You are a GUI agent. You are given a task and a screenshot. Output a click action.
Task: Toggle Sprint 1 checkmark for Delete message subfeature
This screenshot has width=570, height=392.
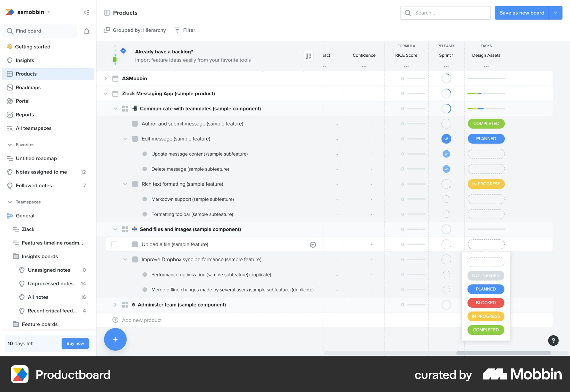[446, 169]
